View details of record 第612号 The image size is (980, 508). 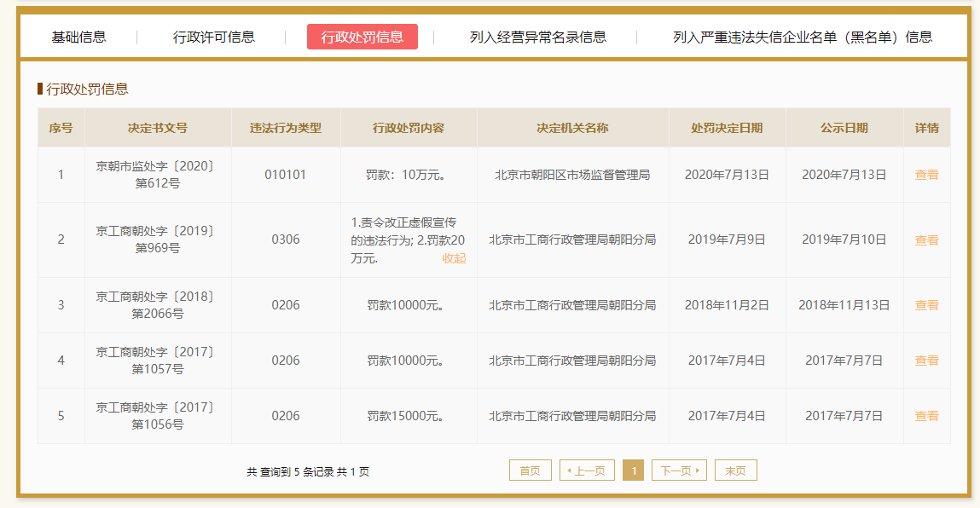click(926, 175)
